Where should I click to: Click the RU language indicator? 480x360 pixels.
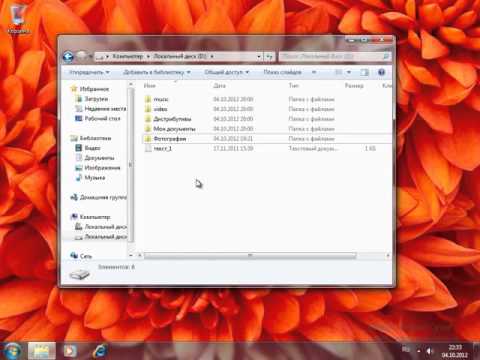tap(406, 349)
